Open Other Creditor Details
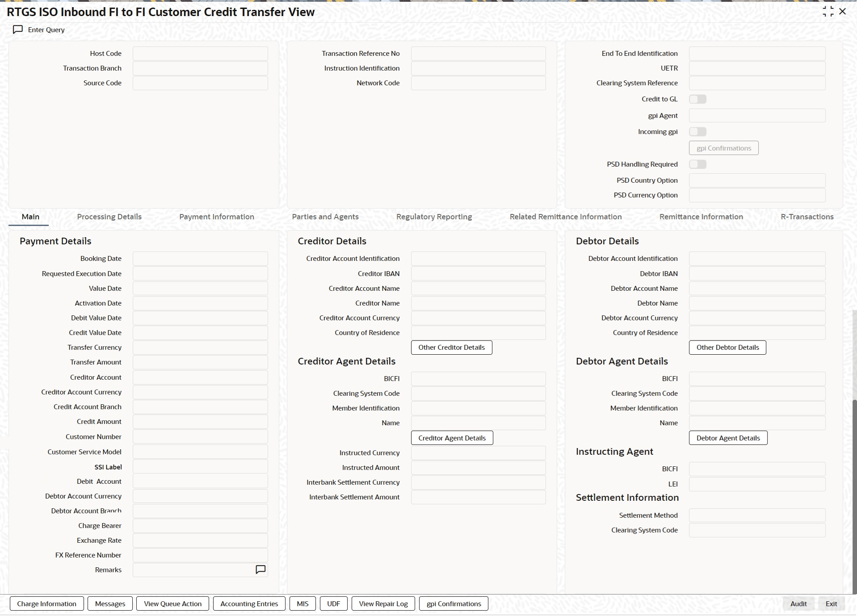Screen dimensions: 857x616 pos(451,348)
